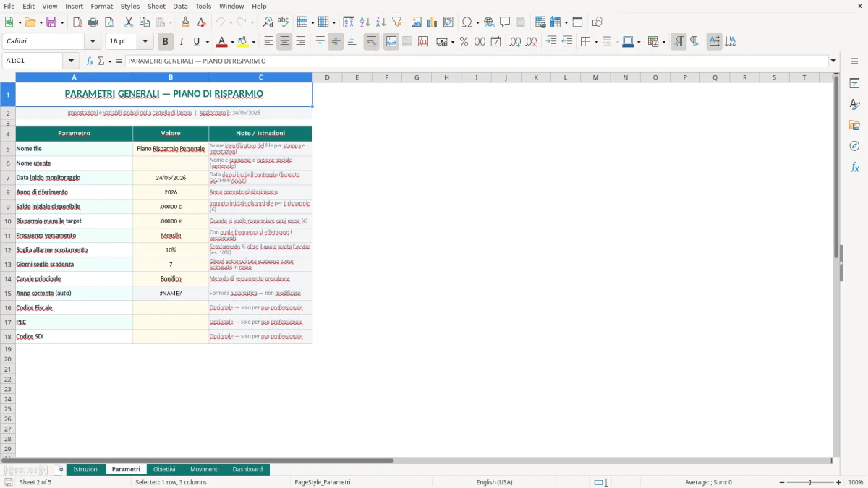
Task: Toggle Align Left
Action: pos(268,42)
